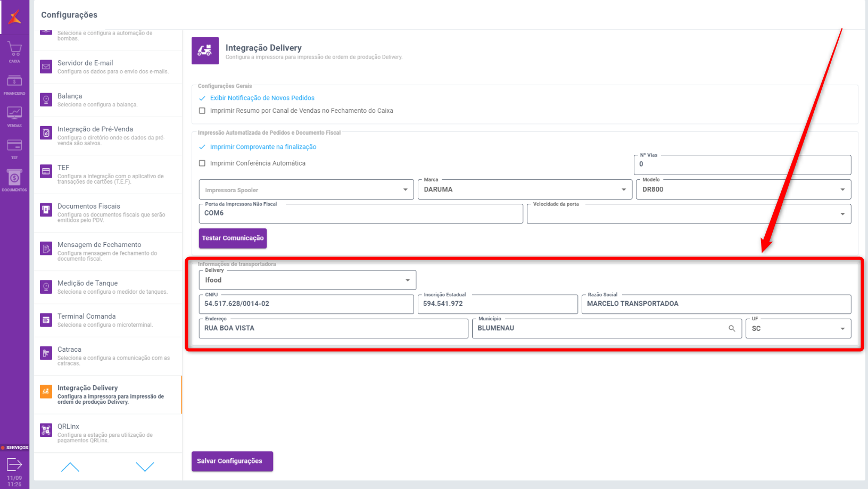The height and width of the screenshot is (489, 868).
Task: Enable Imprimir Conferência Automática checkbox
Action: [202, 163]
